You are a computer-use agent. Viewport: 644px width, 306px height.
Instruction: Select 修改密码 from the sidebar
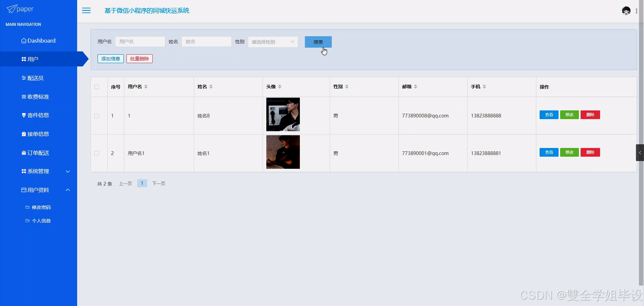tap(41, 207)
